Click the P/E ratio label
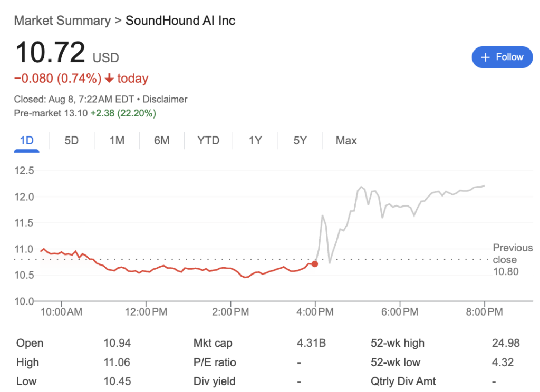This screenshot has height=392, width=540. coord(215,362)
